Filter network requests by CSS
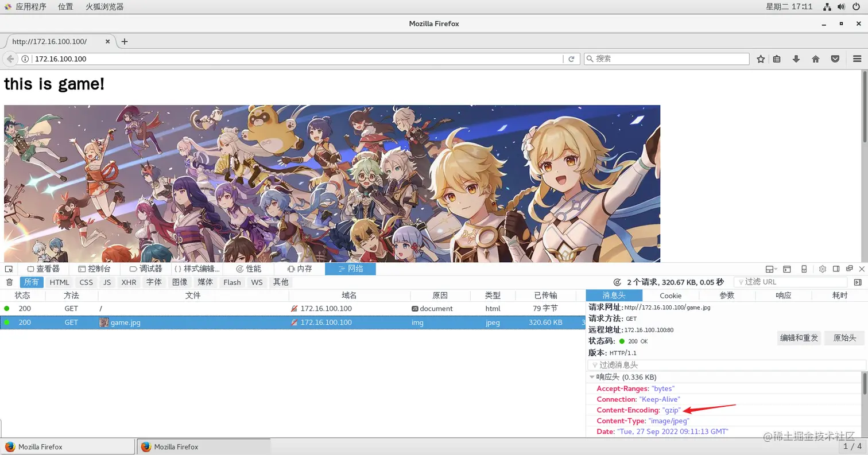The image size is (868, 455). pyautogui.click(x=86, y=282)
